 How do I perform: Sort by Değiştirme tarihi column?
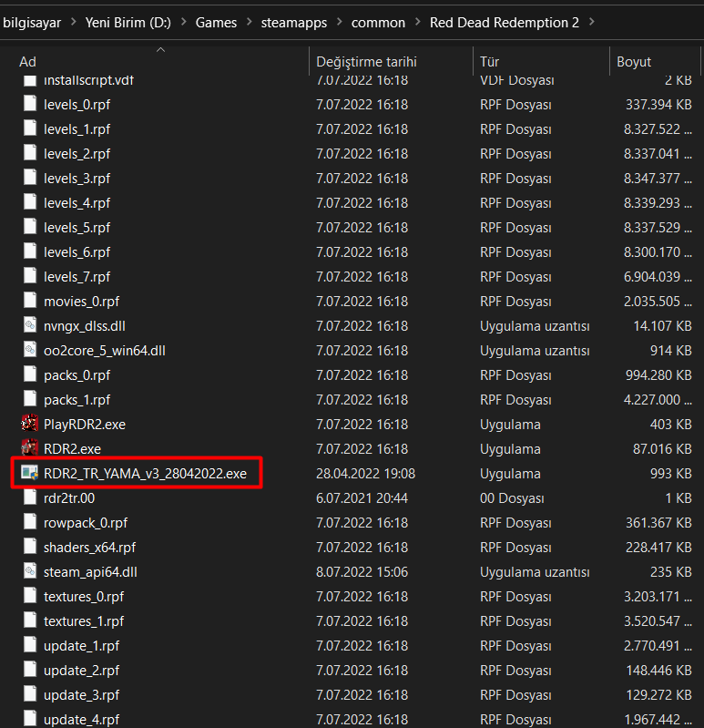(x=366, y=61)
